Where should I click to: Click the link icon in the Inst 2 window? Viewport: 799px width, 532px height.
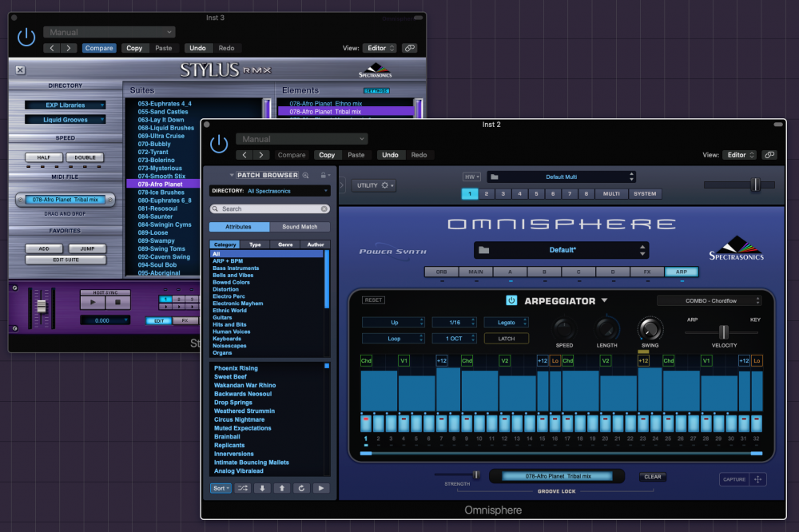pos(769,155)
